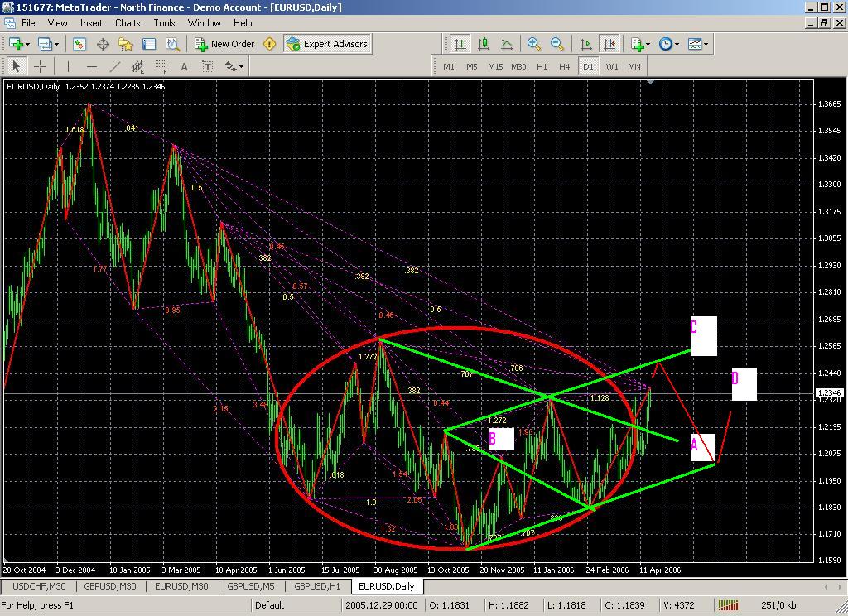Toggle Expert Advisors on or off
The image size is (848, 616).
pos(327,45)
